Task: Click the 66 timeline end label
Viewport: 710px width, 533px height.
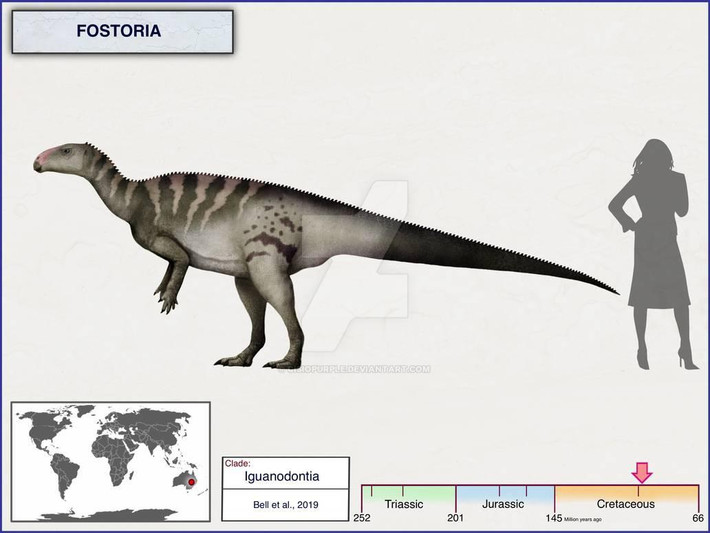Action: [x=698, y=518]
